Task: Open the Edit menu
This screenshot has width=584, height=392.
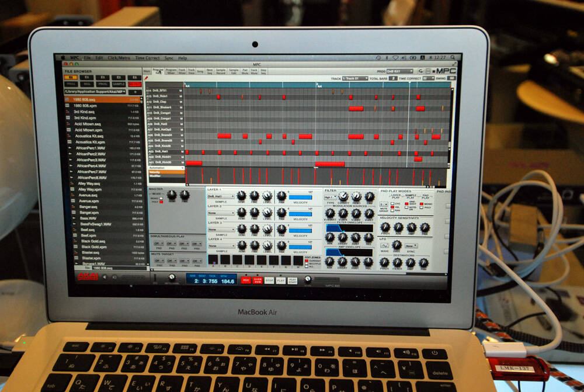Action: (99, 58)
